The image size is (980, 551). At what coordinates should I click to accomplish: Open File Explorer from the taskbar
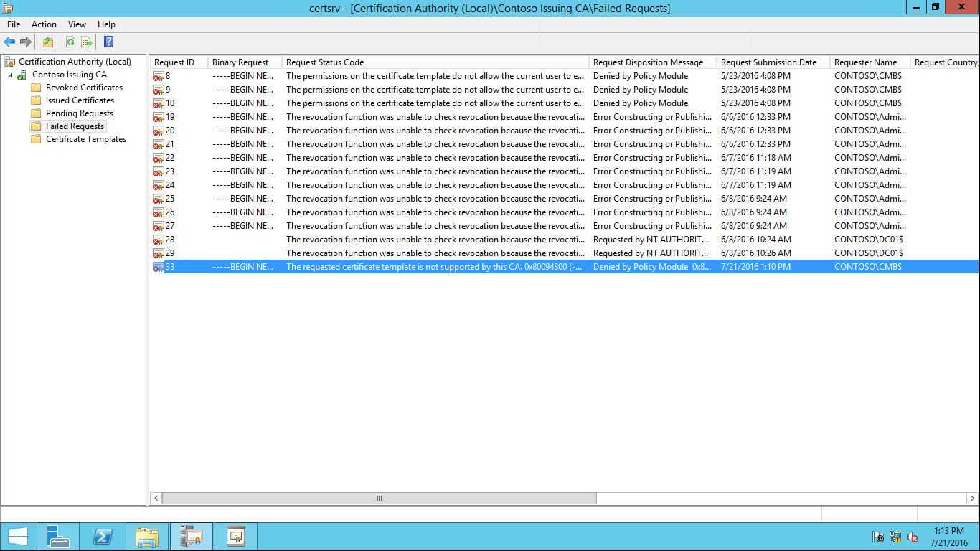point(147,537)
